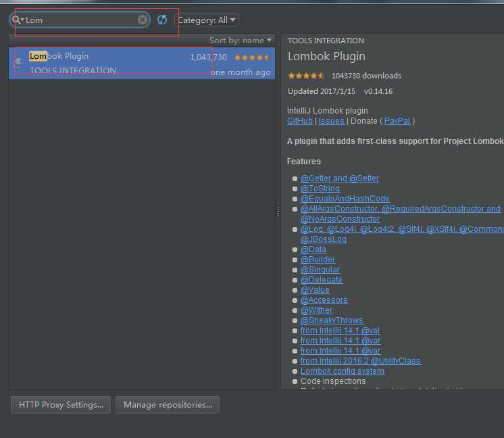Click the TOOLS INTEGRATION header in details

pos(326,41)
